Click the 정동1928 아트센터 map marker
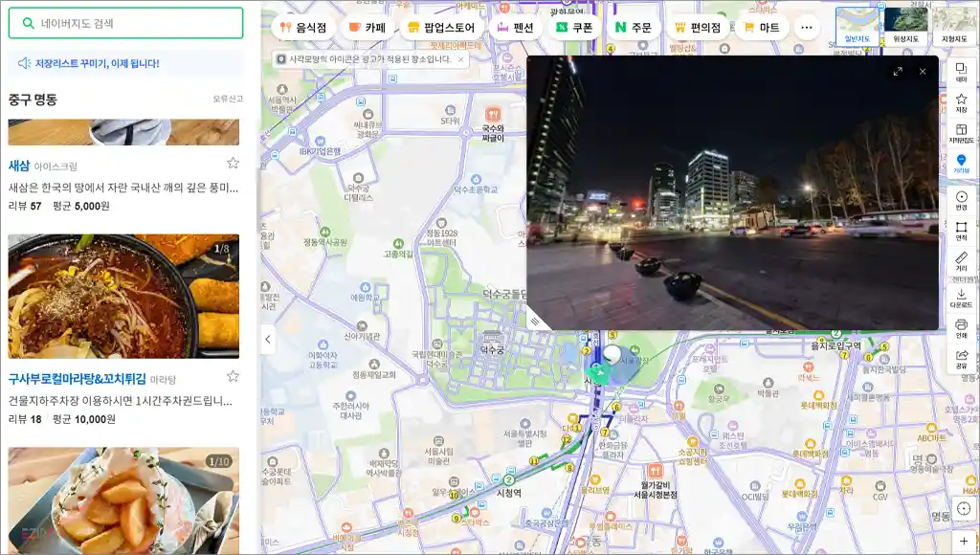 click(x=442, y=223)
